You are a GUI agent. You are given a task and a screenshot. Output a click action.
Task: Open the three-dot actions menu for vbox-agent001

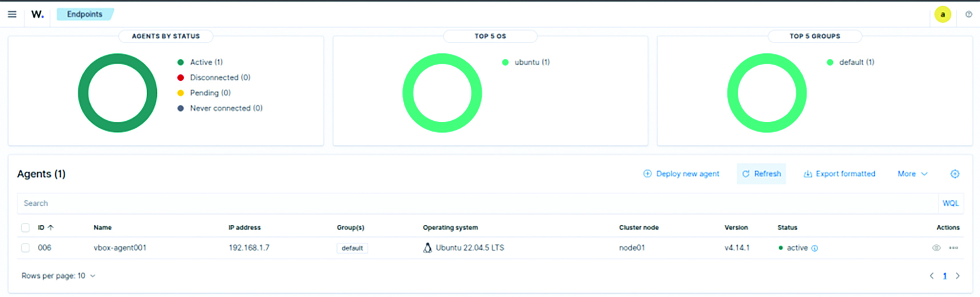pyautogui.click(x=953, y=248)
